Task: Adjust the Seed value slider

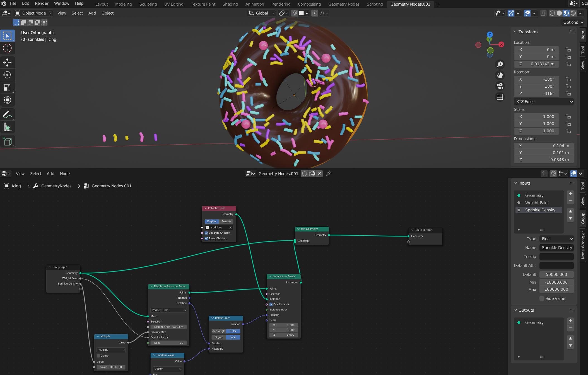Action: [169, 343]
